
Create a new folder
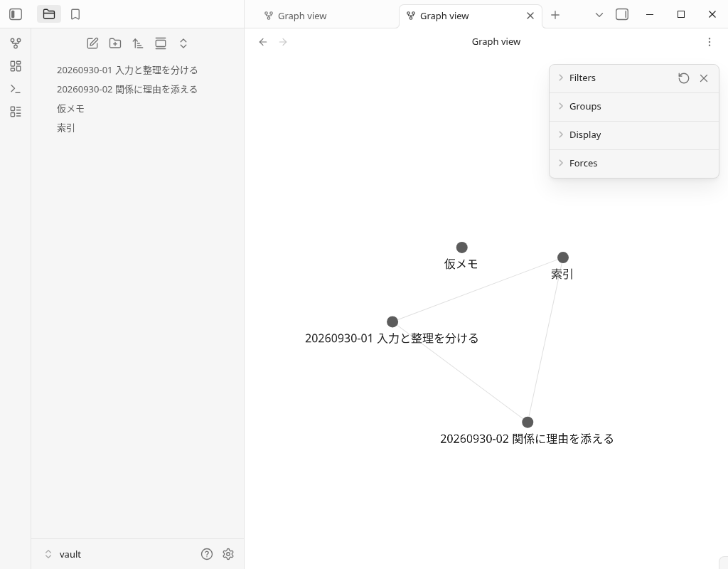click(115, 43)
